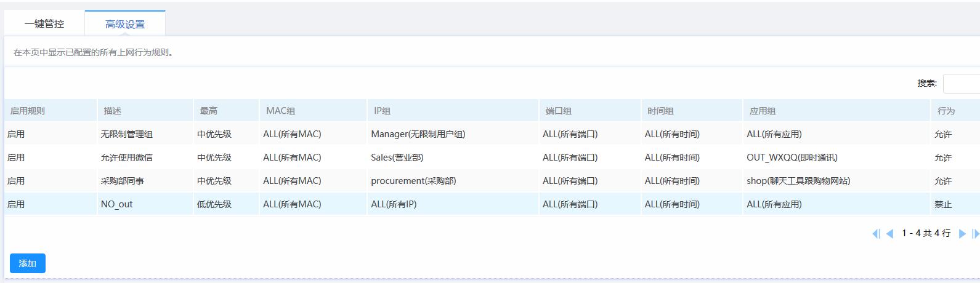The width and height of the screenshot is (980, 283).
Task: Click into the 搜索 input field
Action: point(962,83)
